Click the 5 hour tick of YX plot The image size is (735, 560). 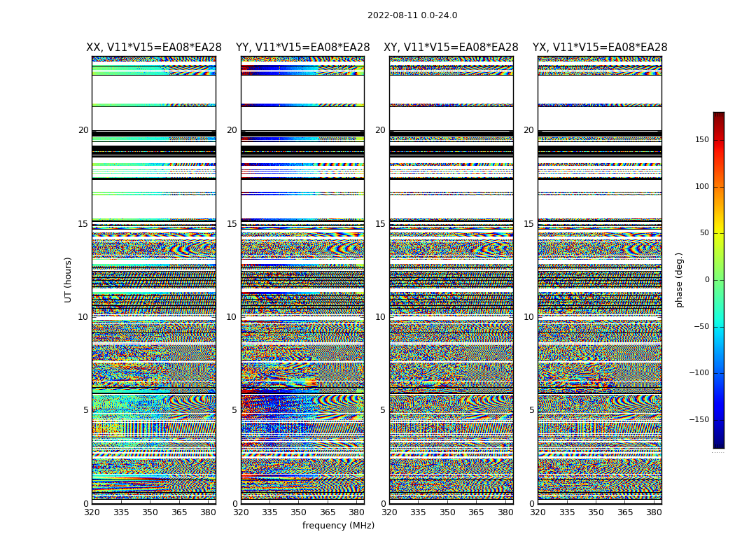point(531,410)
